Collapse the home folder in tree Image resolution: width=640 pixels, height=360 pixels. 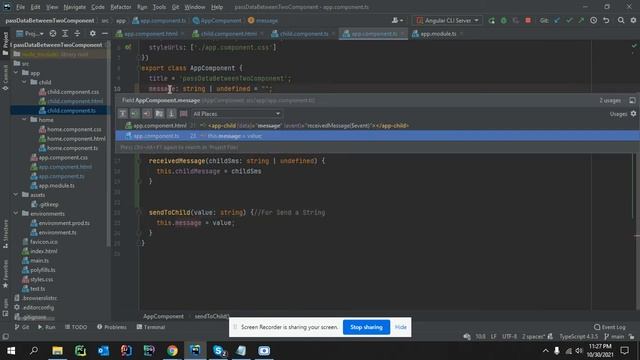[x=24, y=120]
